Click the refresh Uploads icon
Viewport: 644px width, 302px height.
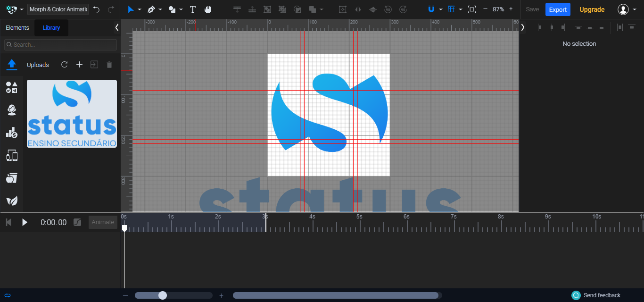[x=64, y=65]
